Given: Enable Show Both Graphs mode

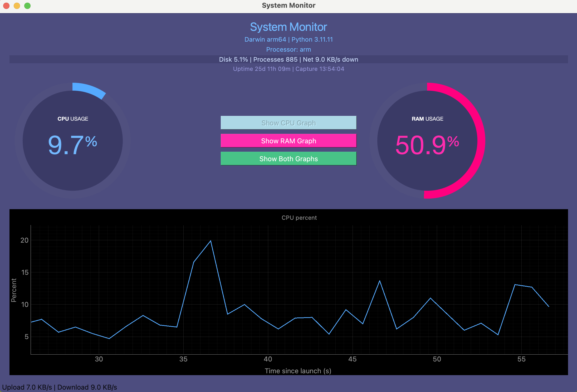Looking at the screenshot, I should [x=288, y=159].
